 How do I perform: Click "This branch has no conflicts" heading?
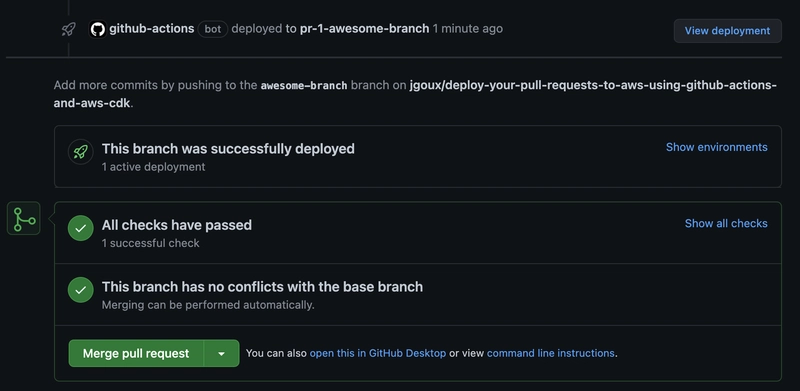pos(262,287)
